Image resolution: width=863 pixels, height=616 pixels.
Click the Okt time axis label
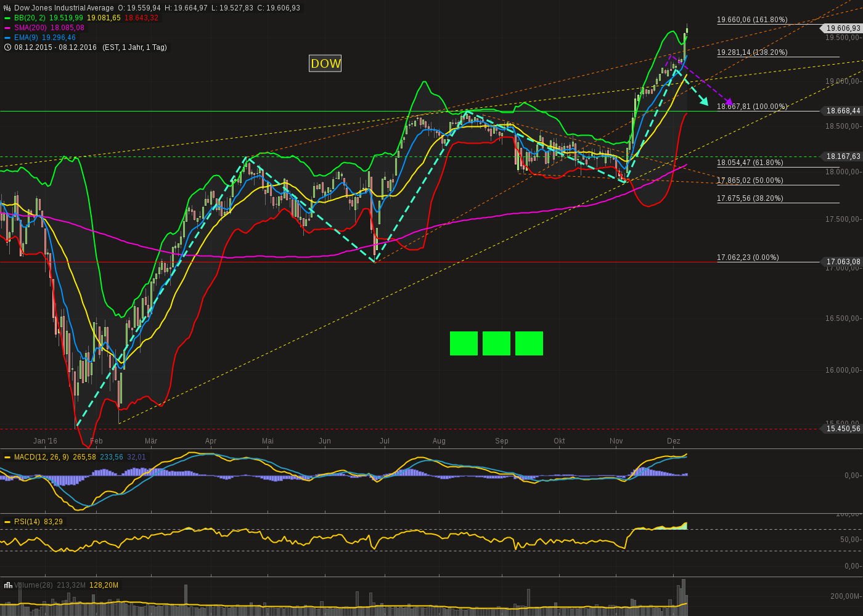(559, 441)
